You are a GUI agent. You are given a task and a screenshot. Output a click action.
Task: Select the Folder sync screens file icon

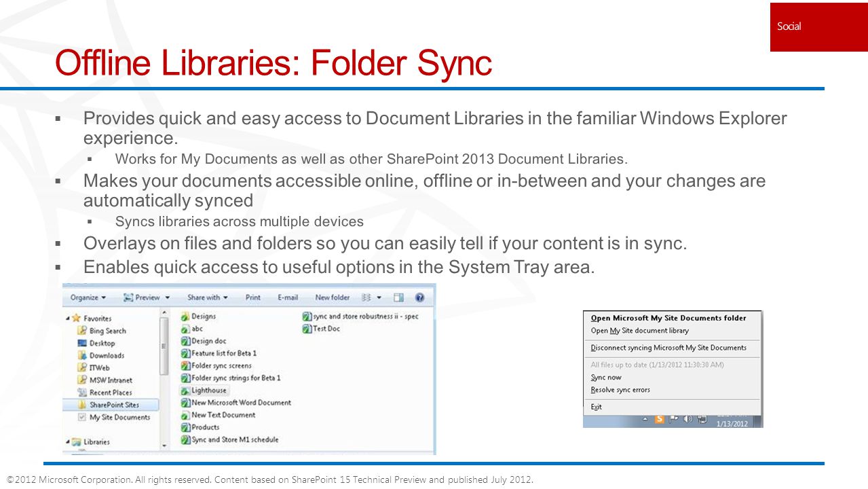[x=185, y=365]
